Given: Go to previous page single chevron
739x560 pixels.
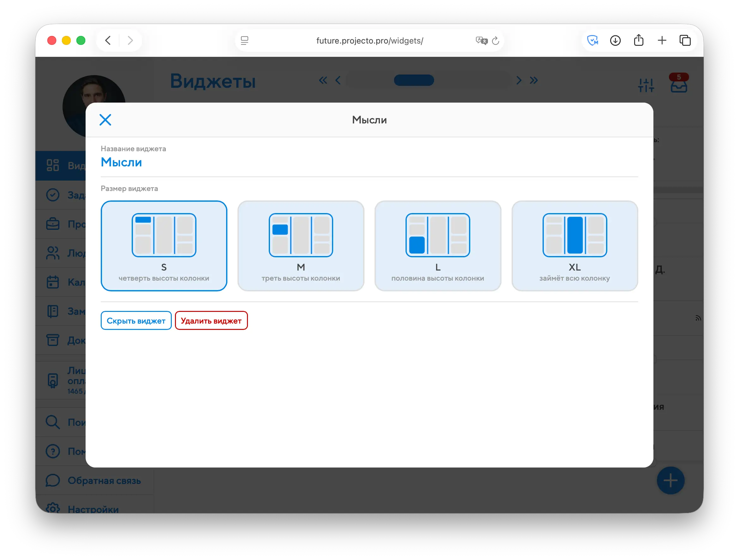Looking at the screenshot, I should (x=338, y=80).
